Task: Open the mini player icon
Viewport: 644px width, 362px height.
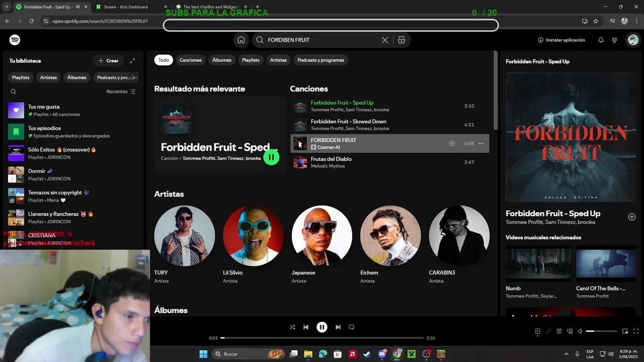Action: (625, 331)
